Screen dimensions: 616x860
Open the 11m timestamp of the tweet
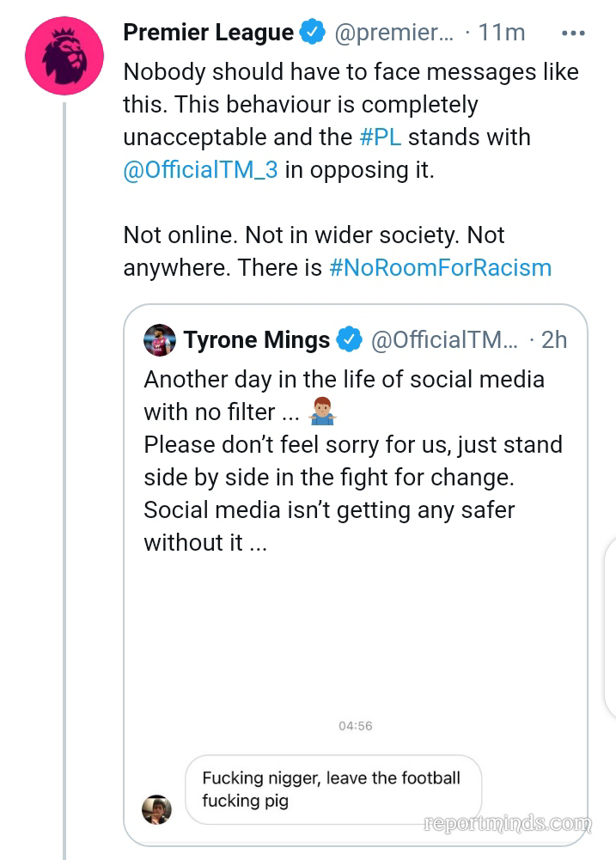[x=501, y=34]
